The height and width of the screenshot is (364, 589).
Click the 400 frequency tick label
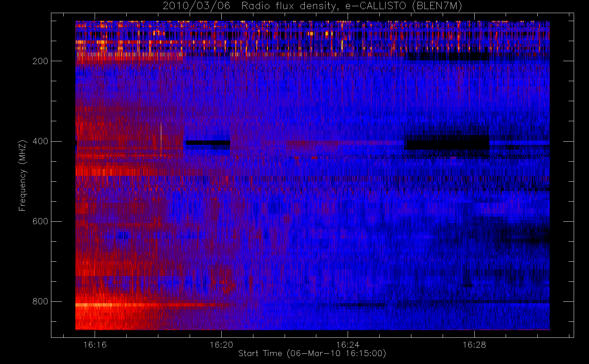tap(40, 141)
